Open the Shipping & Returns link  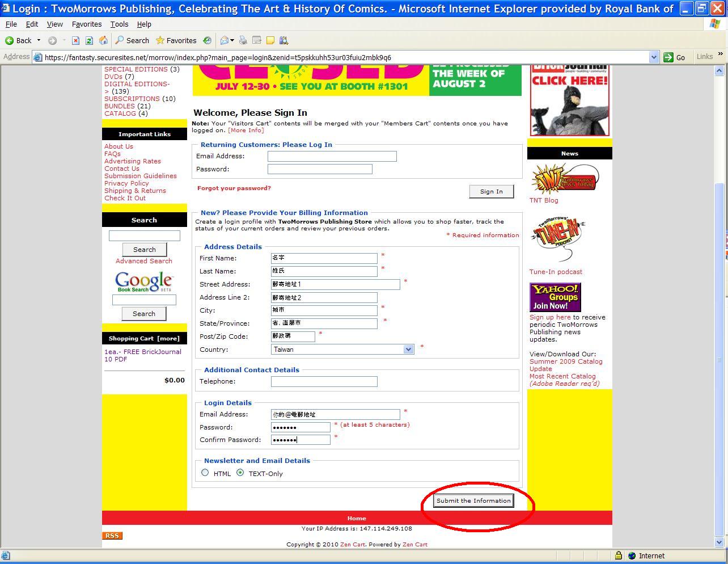(x=135, y=191)
